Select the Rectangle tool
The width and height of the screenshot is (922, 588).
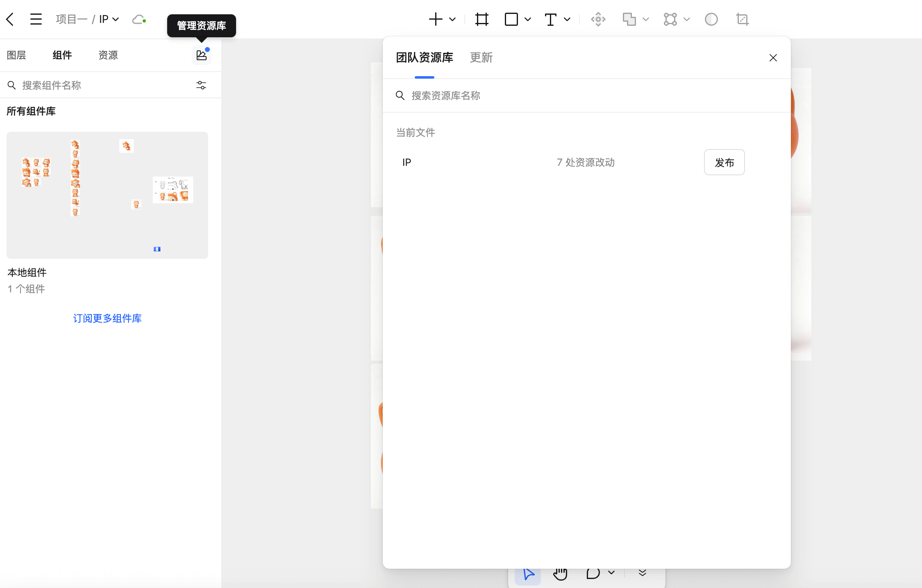[x=511, y=19]
